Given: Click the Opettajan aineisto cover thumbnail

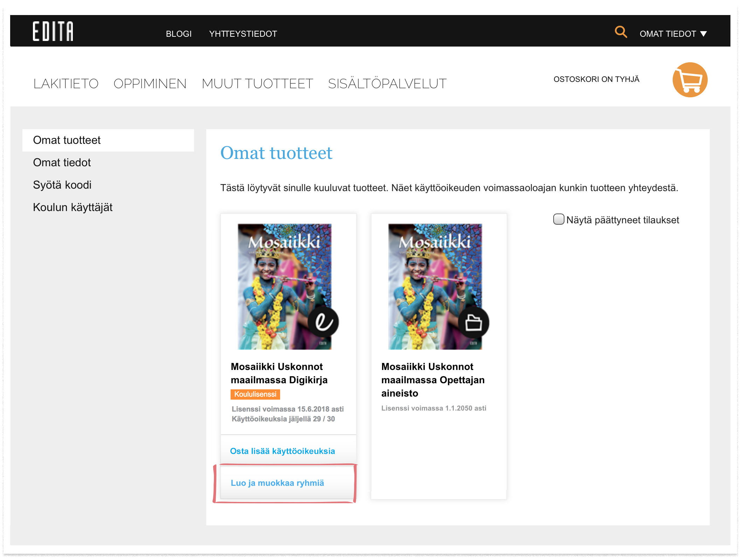Looking at the screenshot, I should pyautogui.click(x=435, y=287).
